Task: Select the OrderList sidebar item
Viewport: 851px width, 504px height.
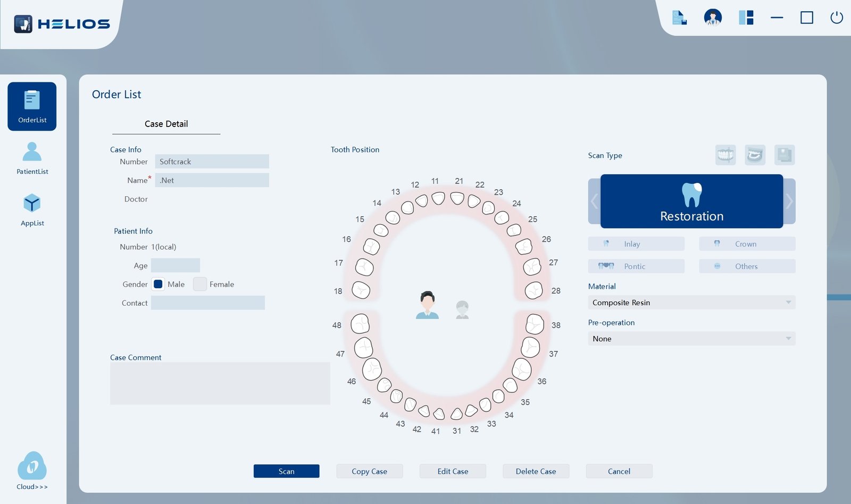Action: pos(32,106)
